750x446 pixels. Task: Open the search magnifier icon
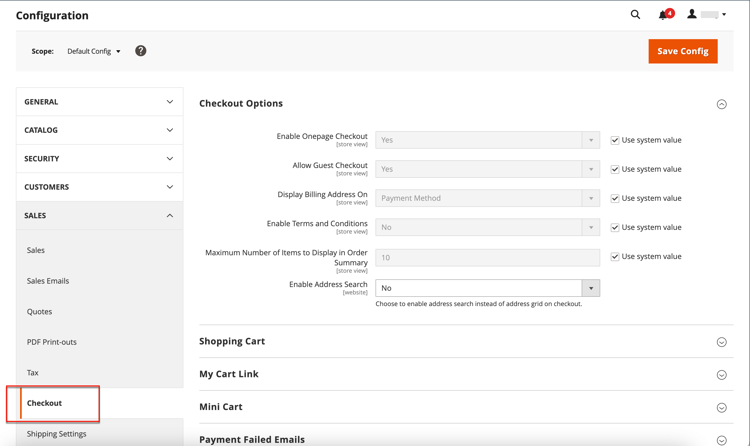pyautogui.click(x=635, y=14)
